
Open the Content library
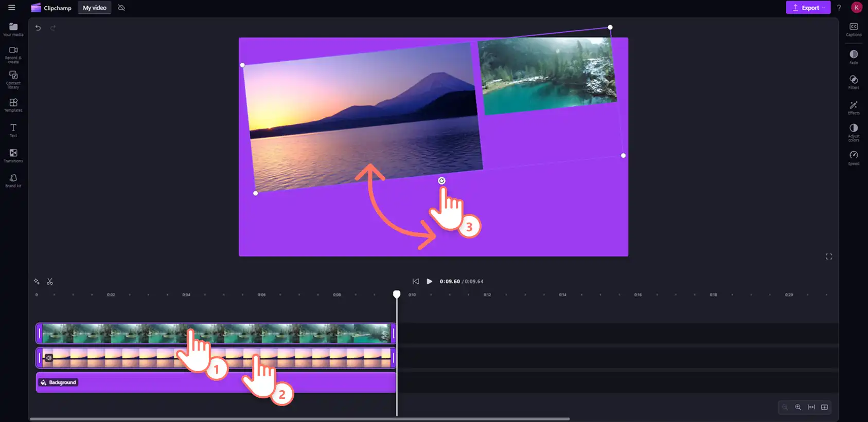click(x=13, y=80)
